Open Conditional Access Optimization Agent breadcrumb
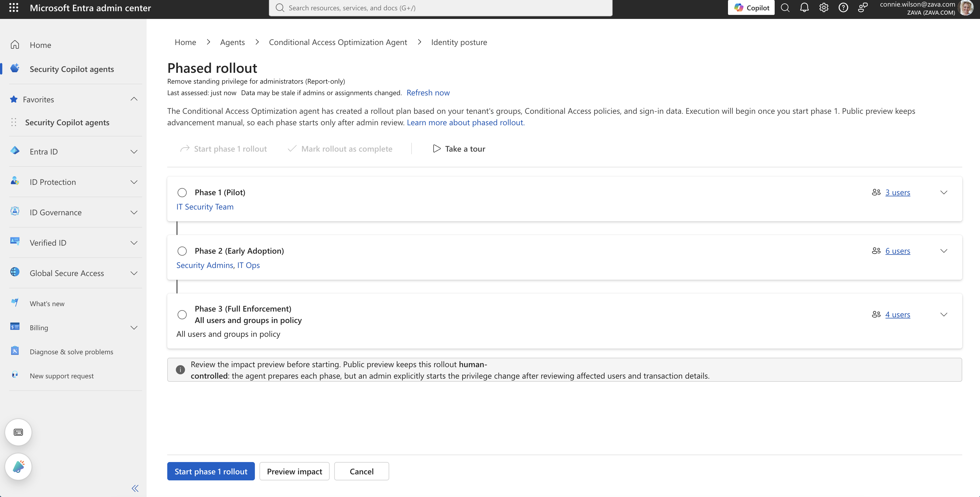980x497 pixels. pyautogui.click(x=338, y=42)
